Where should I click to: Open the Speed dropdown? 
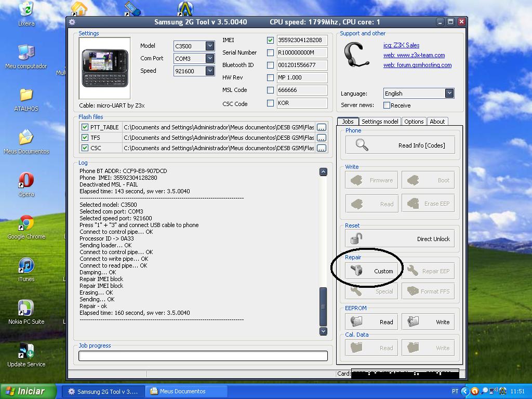coord(210,71)
